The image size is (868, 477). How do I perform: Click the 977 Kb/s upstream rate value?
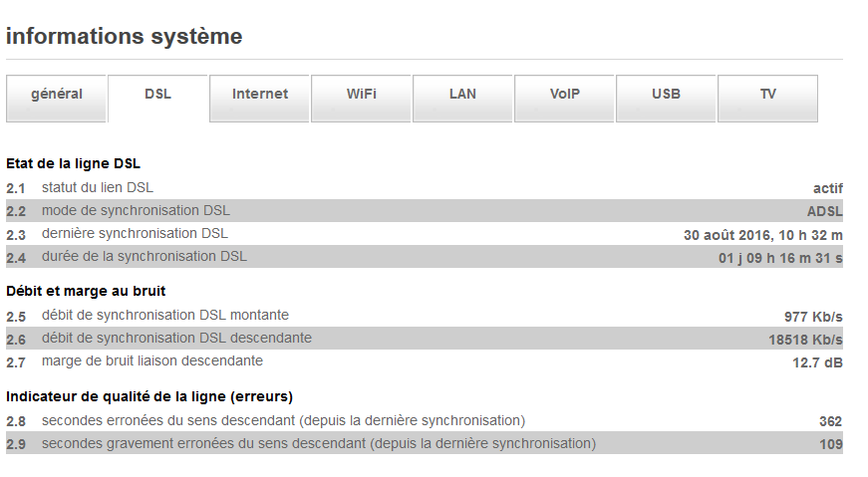[x=813, y=317]
